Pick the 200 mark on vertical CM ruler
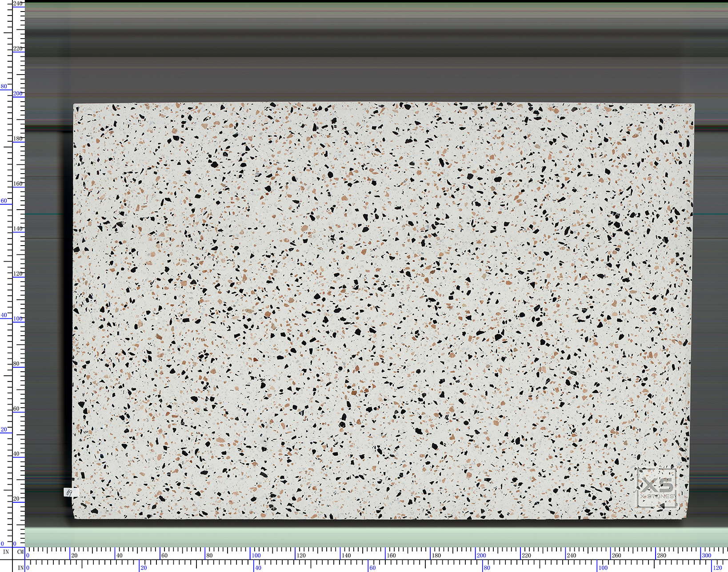The height and width of the screenshot is (572, 728). [18, 94]
